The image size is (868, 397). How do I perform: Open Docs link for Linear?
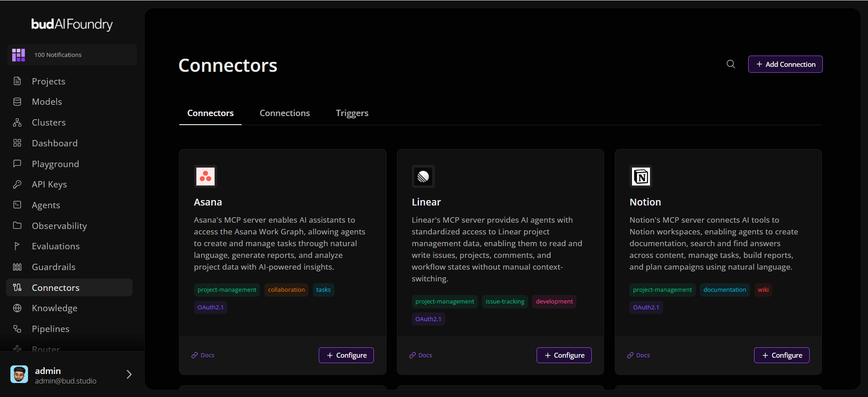tap(420, 355)
